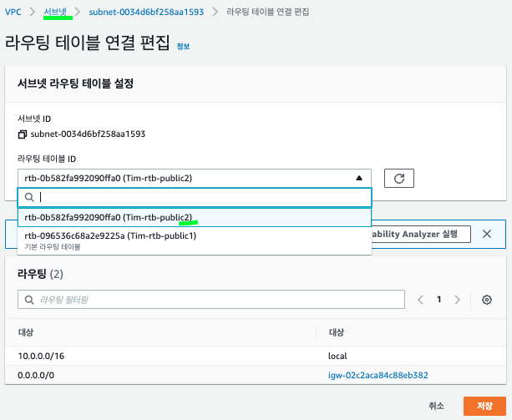Copy the subnet ID with copy icon

click(x=23, y=134)
